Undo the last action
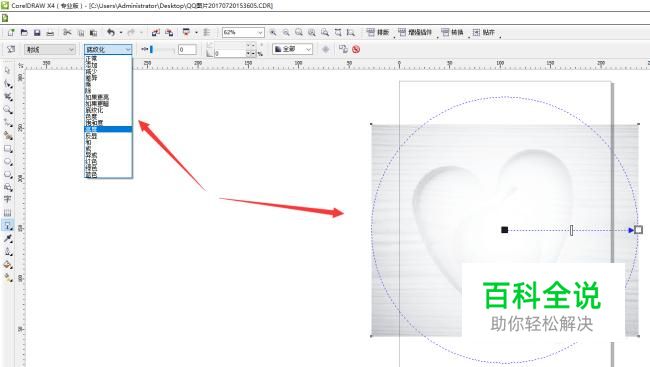Screen dimensions: 650x367 (111, 32)
